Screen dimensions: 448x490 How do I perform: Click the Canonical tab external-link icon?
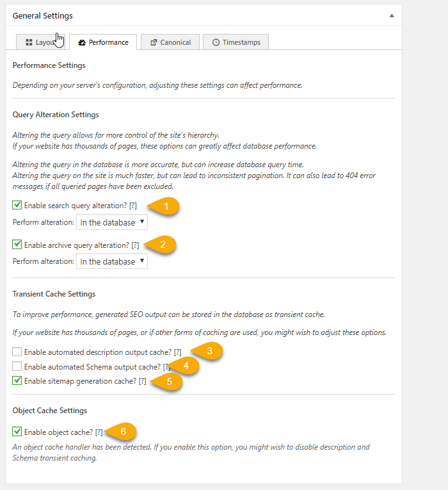coord(154,42)
